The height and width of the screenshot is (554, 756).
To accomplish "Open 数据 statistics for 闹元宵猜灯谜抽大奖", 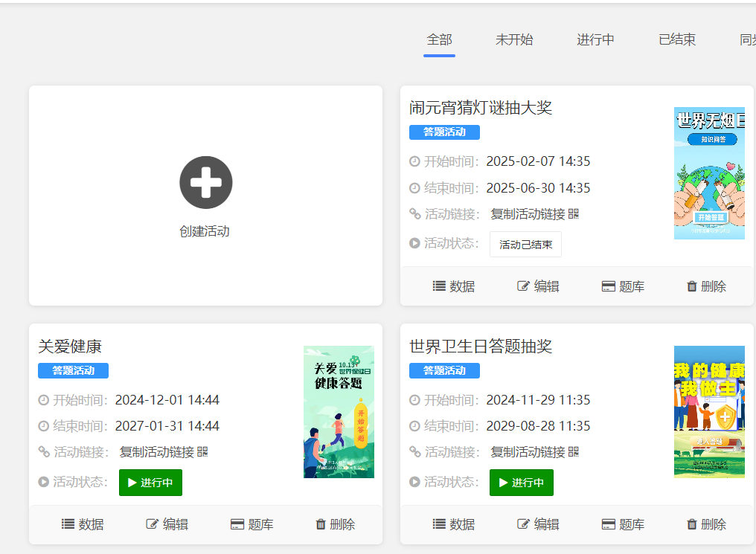I will click(453, 286).
